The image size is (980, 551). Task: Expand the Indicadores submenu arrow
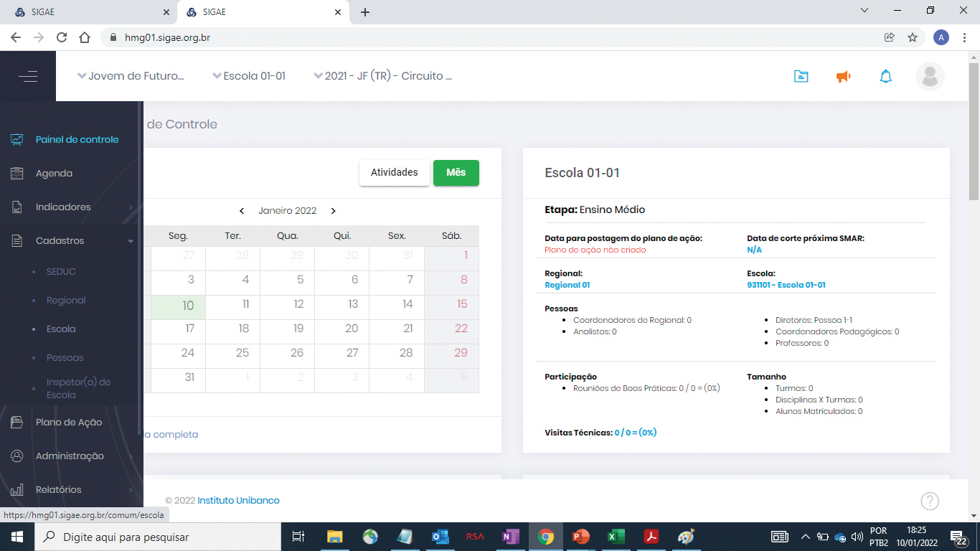coord(131,207)
